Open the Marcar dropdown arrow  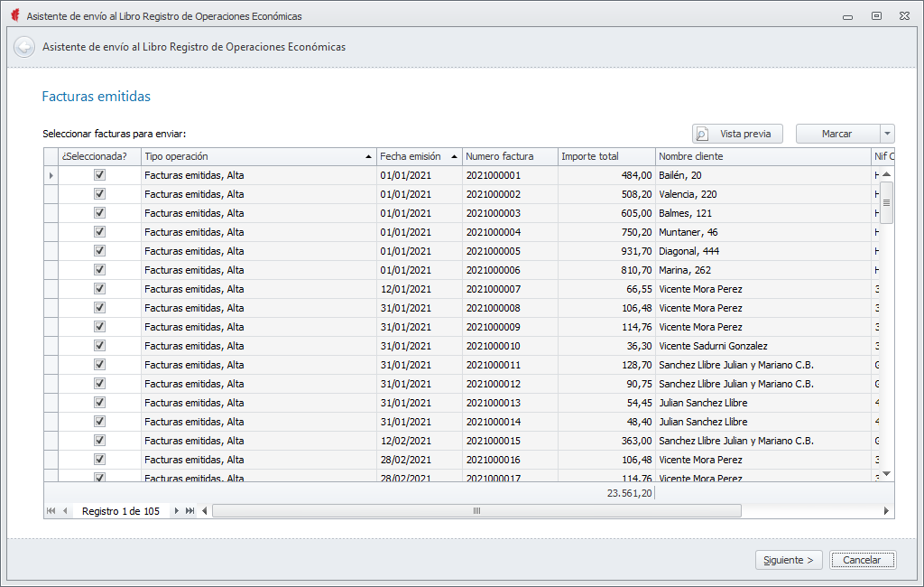pyautogui.click(x=887, y=134)
